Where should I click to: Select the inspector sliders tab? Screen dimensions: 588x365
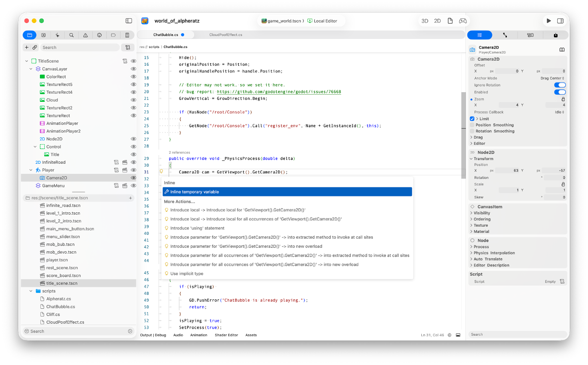click(480, 35)
